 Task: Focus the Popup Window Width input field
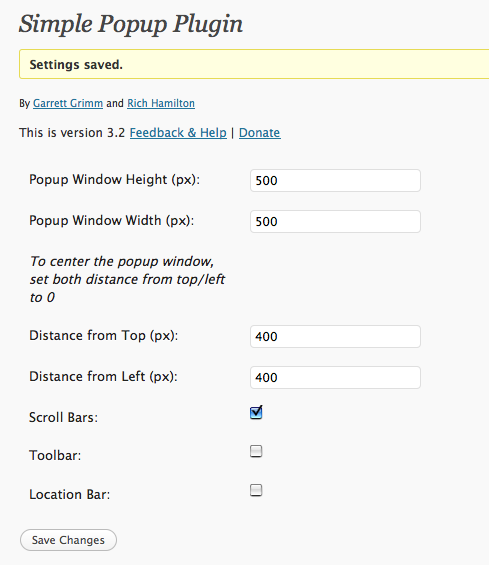tap(335, 222)
